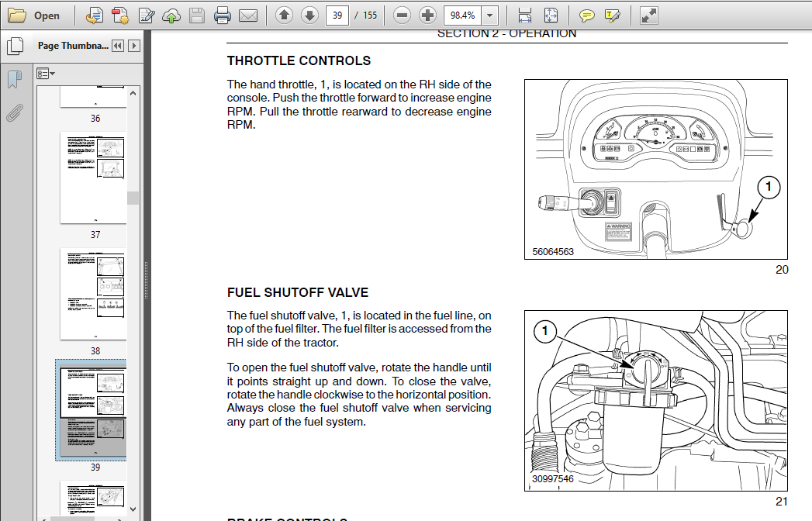Collapse the navigation pane with double-arrow button

point(118,46)
